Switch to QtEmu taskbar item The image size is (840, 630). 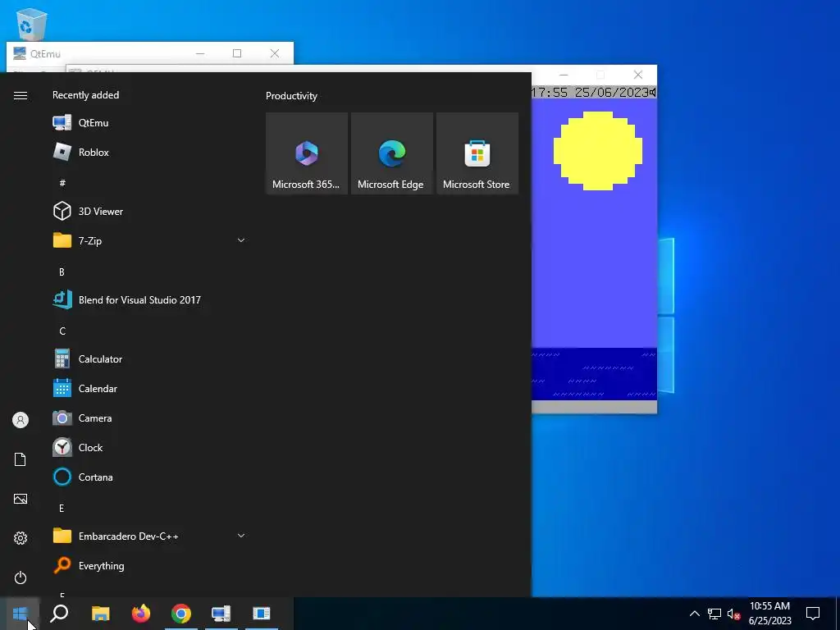tap(221, 614)
